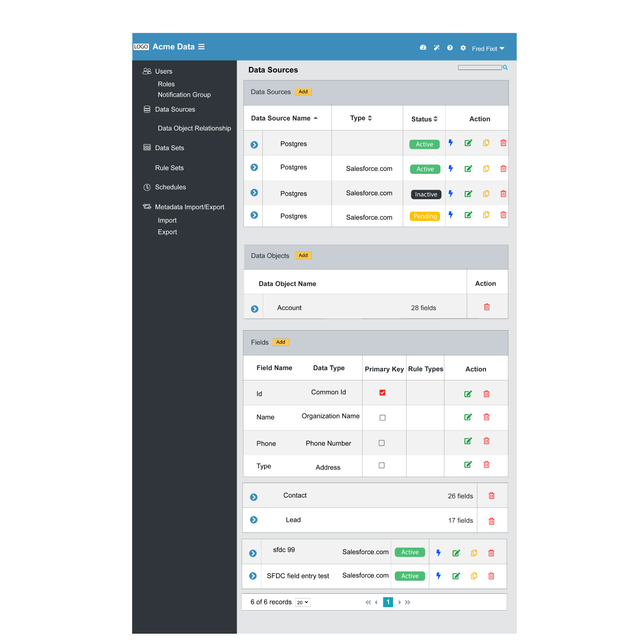This screenshot has width=644, height=644.
Task: Open the Fred Fixit user dropdown
Action: click(x=488, y=49)
